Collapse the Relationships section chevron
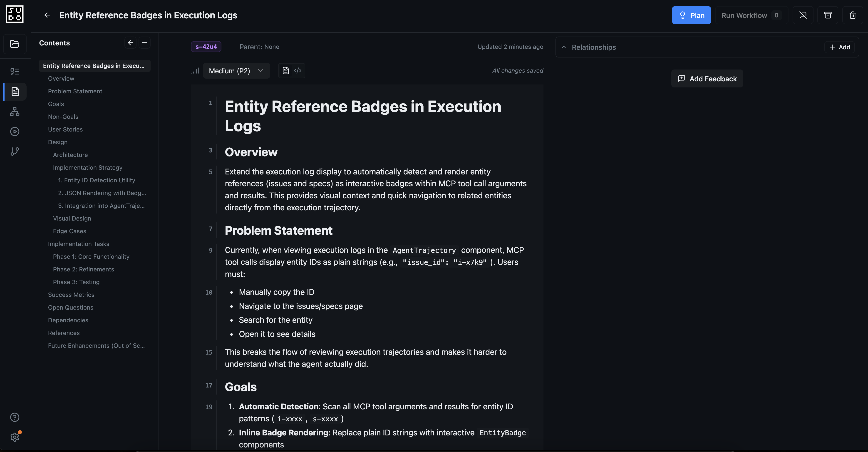This screenshot has width=868, height=452. coord(564,47)
